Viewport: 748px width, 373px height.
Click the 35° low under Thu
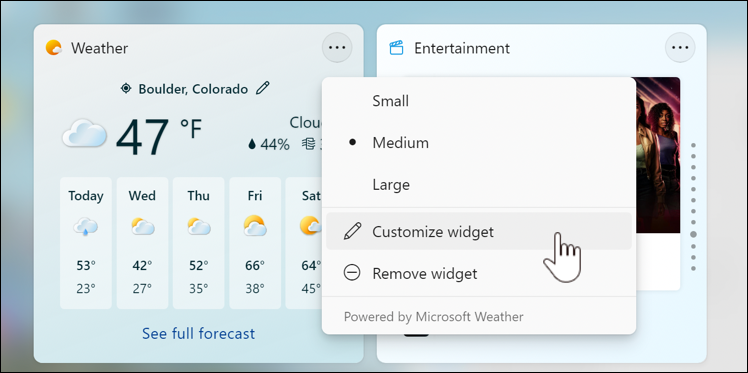[198, 288]
